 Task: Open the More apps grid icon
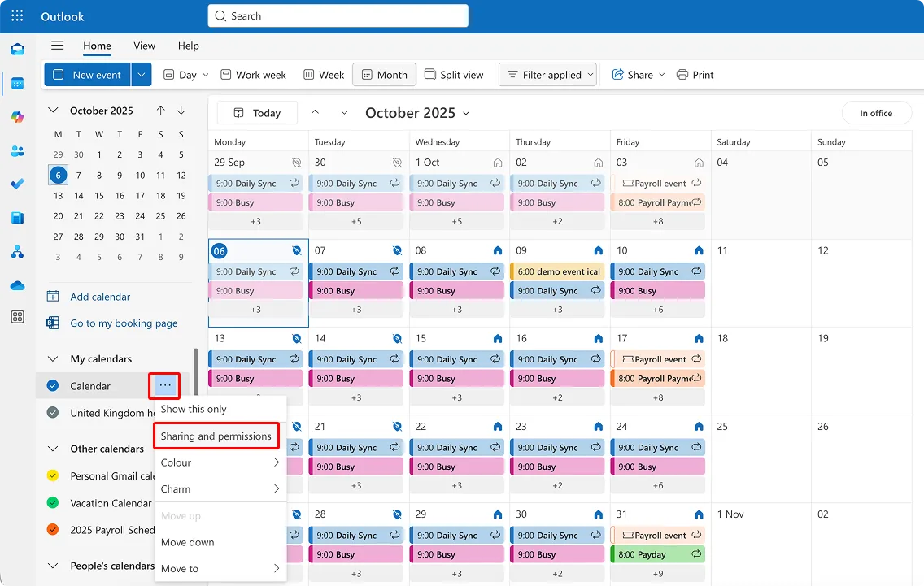click(x=17, y=317)
